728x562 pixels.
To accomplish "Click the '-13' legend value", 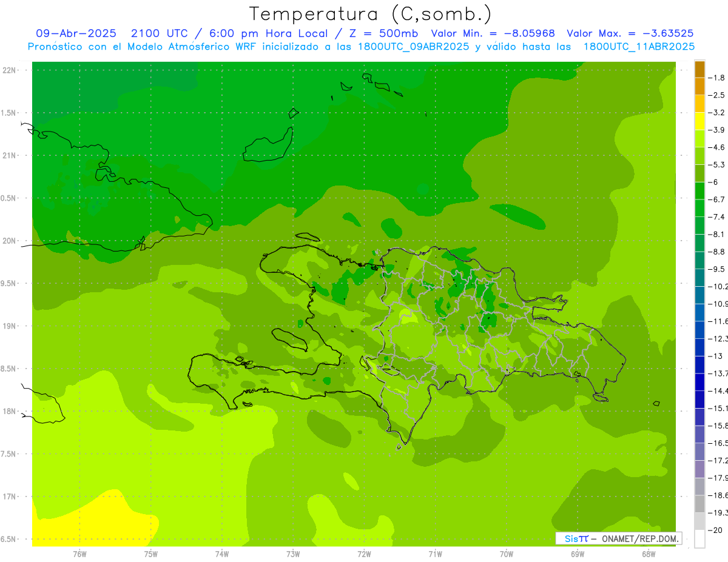I will tap(715, 356).
